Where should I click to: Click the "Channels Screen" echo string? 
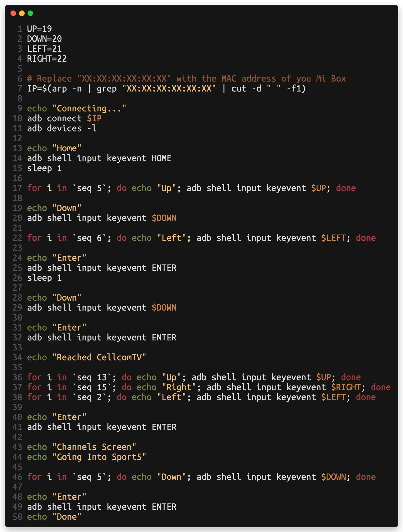[94, 447]
